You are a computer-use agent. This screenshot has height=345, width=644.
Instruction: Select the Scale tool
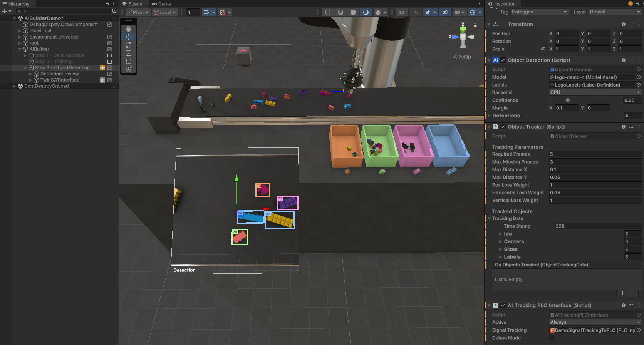pos(129,53)
